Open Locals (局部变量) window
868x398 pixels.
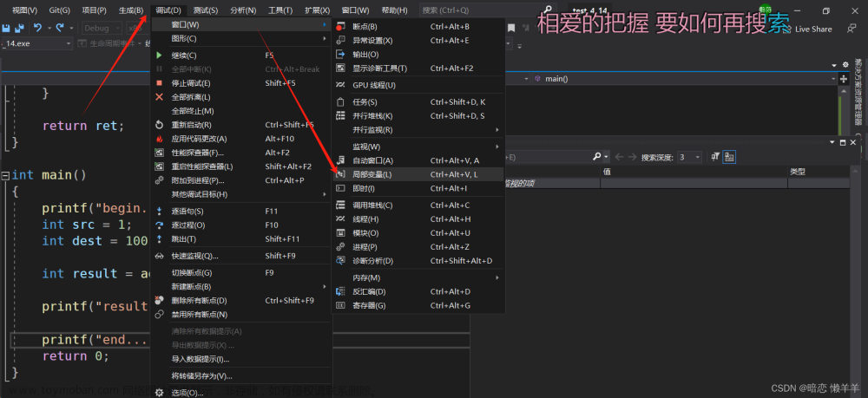(418, 174)
